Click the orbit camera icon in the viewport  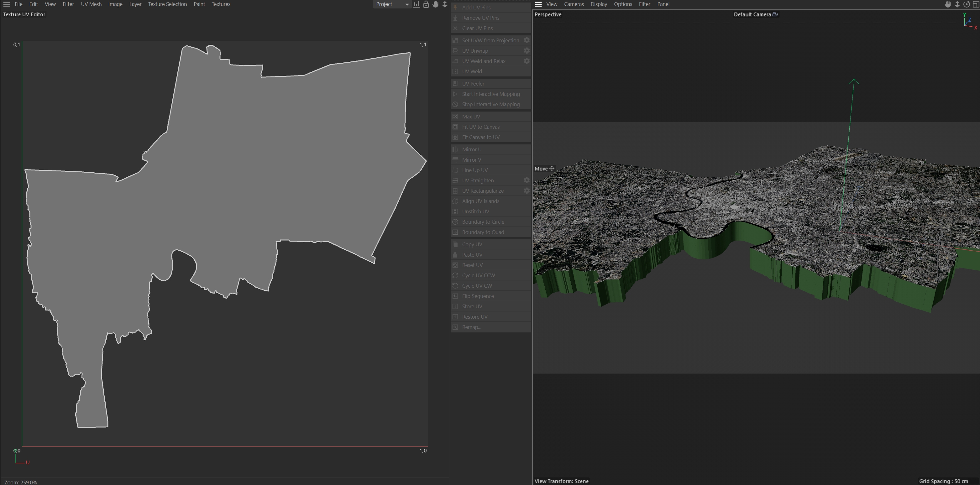pos(966,4)
